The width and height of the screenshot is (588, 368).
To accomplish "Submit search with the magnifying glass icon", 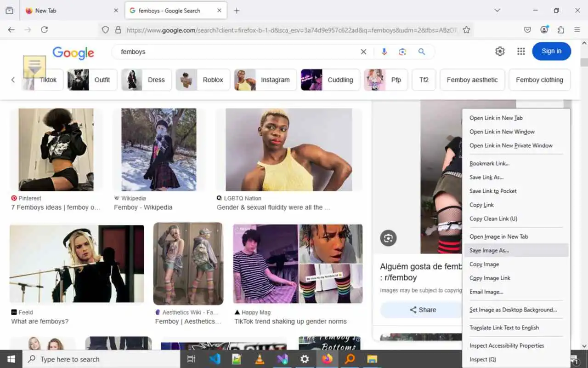I will point(422,52).
